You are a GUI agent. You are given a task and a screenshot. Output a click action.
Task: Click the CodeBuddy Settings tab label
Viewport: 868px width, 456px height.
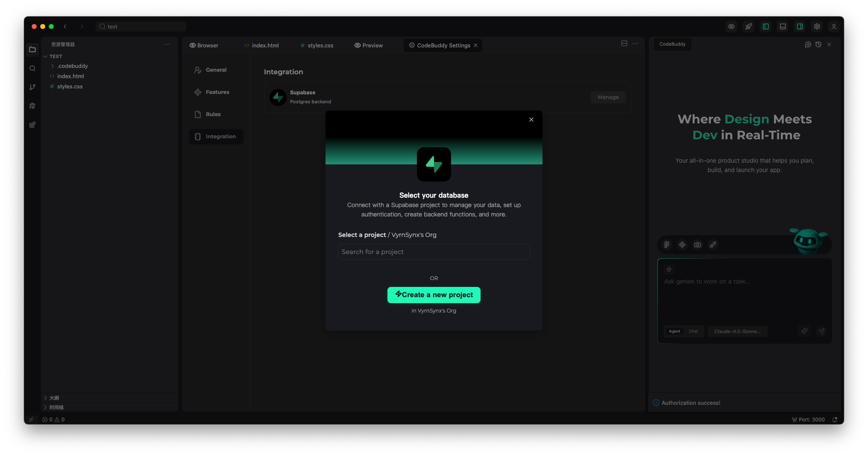pyautogui.click(x=443, y=45)
